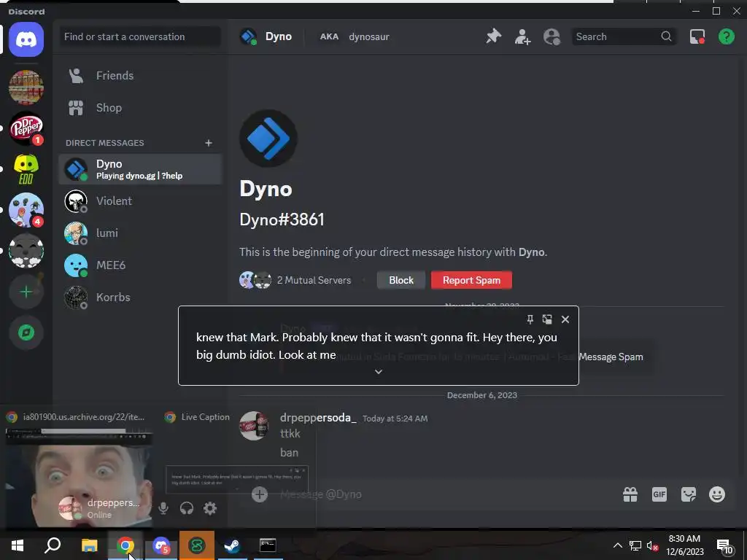
Task: Expand Live Caption with down chevron
Action: click(379, 372)
